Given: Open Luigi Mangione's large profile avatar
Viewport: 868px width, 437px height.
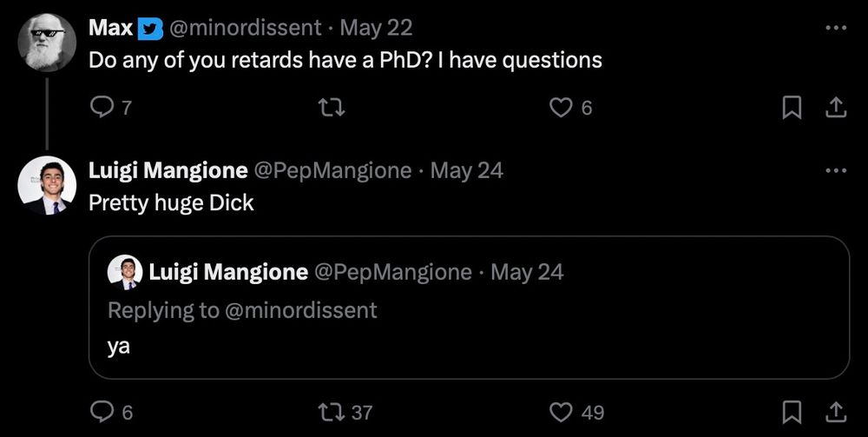Looking at the screenshot, I should [x=47, y=185].
